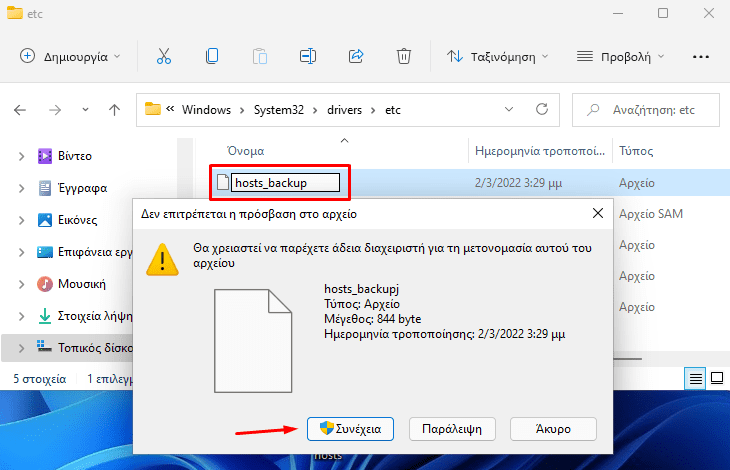Click the Cut scissors icon
Image resolution: width=730 pixels, height=470 pixels.
point(163,56)
